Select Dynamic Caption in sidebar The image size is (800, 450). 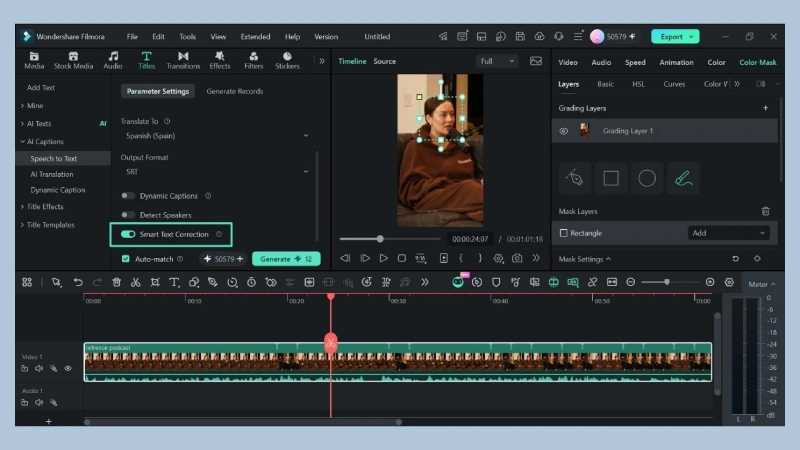pyautogui.click(x=58, y=190)
